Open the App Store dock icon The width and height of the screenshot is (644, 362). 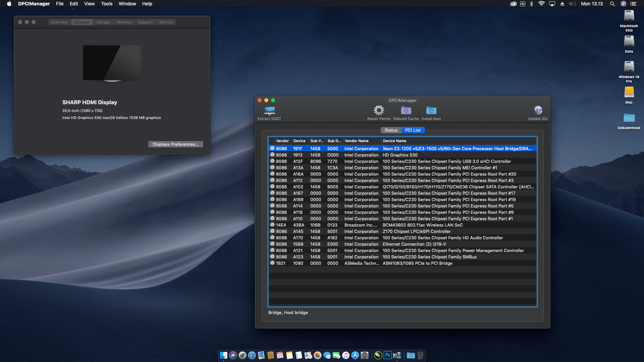point(355,355)
